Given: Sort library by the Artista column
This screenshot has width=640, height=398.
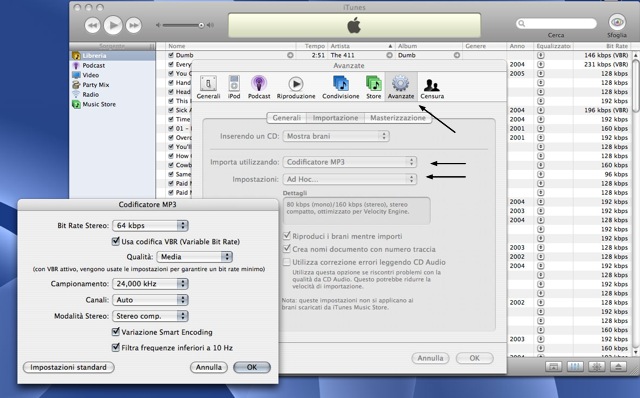Looking at the screenshot, I should click(x=361, y=46).
